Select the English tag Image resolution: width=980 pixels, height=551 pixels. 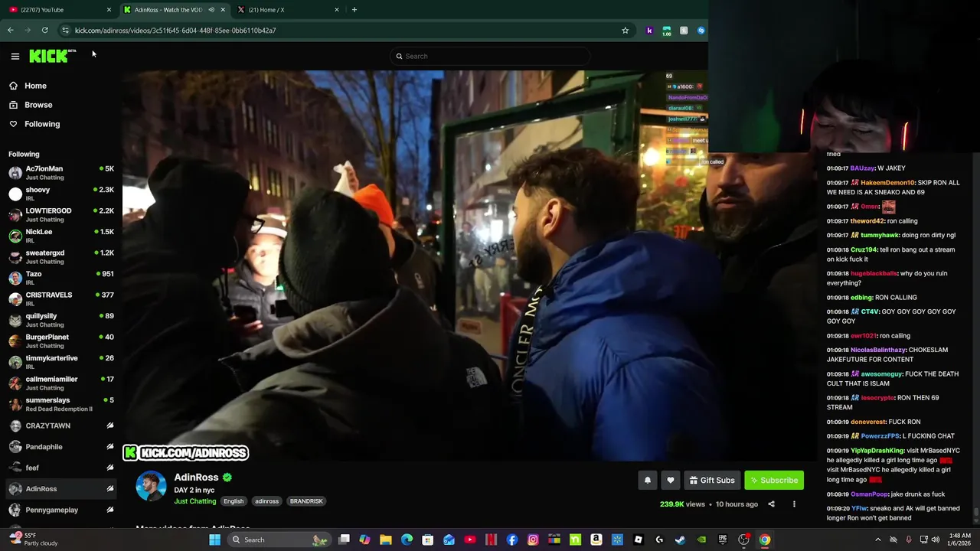point(234,501)
